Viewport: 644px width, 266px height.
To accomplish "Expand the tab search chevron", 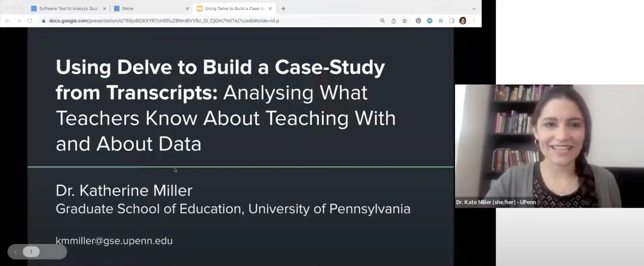I will [x=474, y=8].
